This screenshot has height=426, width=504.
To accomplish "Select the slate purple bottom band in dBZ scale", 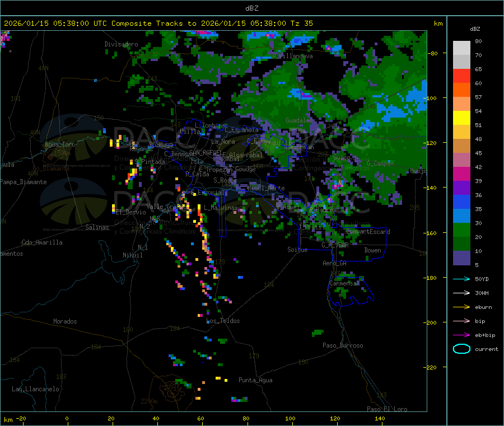I will pyautogui.click(x=461, y=258).
